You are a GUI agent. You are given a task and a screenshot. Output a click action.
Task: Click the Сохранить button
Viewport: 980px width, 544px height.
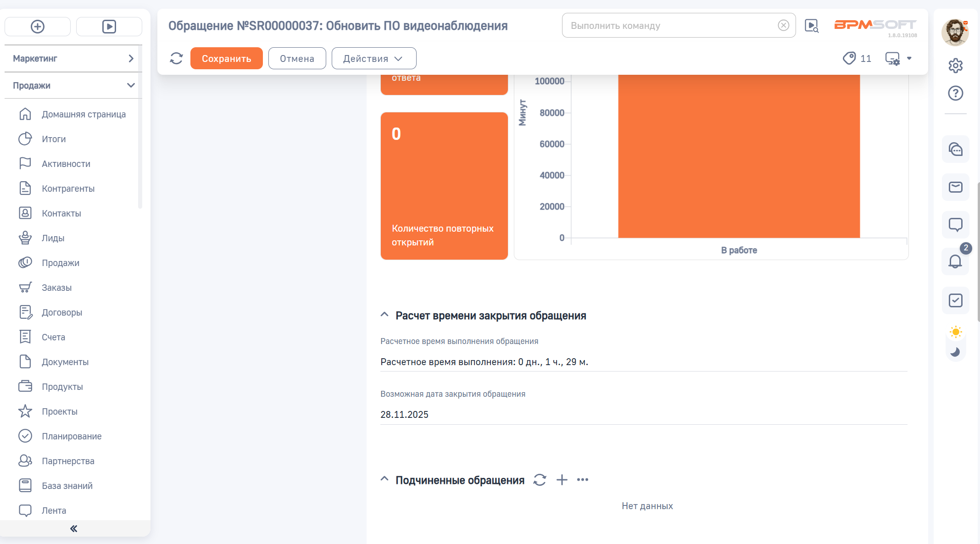click(x=227, y=58)
